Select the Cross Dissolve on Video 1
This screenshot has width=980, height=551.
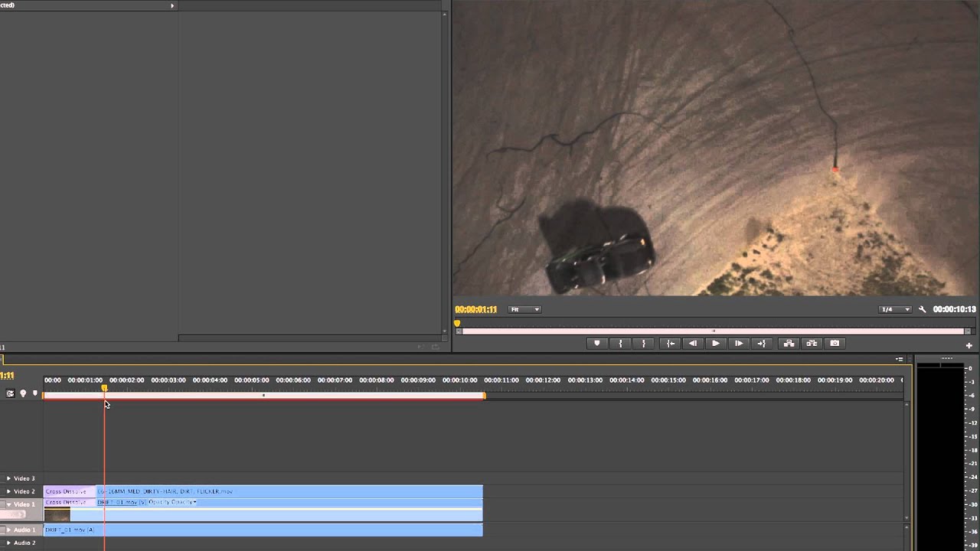(70, 502)
